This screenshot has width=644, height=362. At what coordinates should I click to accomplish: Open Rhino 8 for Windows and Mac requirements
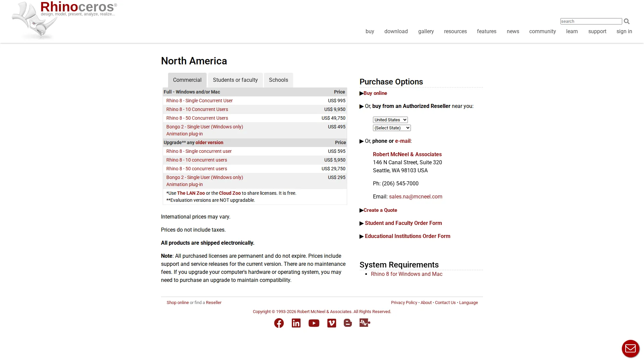[407, 274]
